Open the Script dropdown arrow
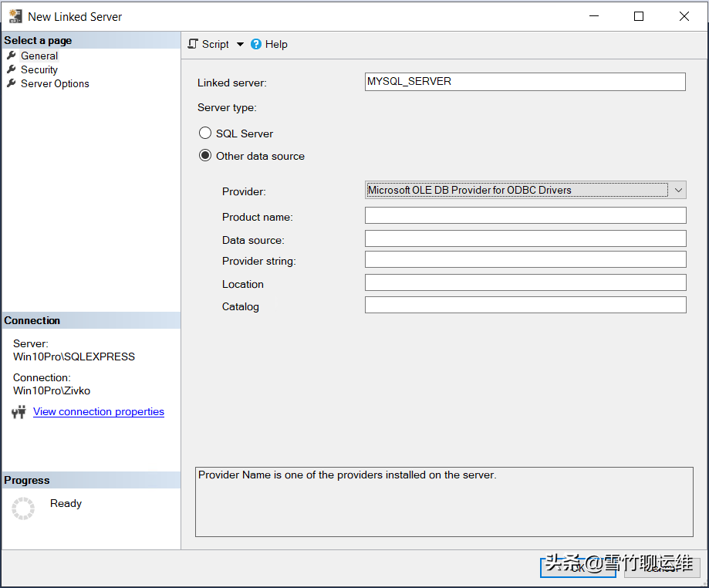 239,44
